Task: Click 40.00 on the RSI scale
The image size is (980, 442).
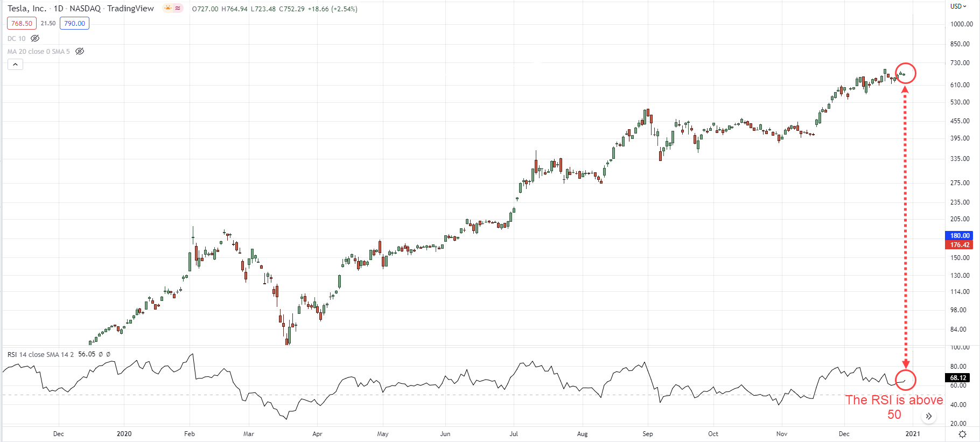Action: tap(958, 405)
